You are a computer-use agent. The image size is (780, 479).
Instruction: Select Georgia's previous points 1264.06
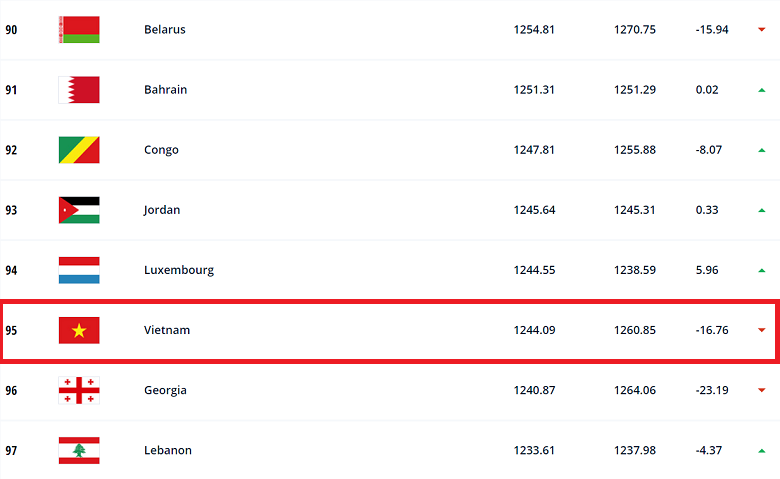click(635, 390)
